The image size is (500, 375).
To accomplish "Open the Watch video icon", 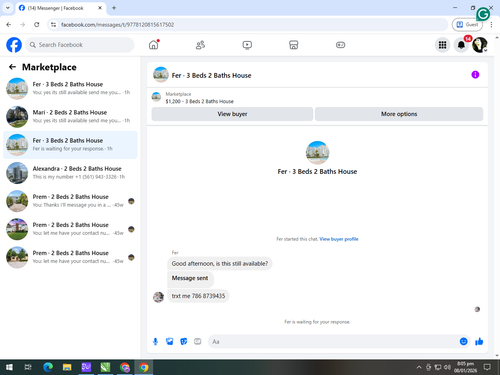I will coord(247,45).
